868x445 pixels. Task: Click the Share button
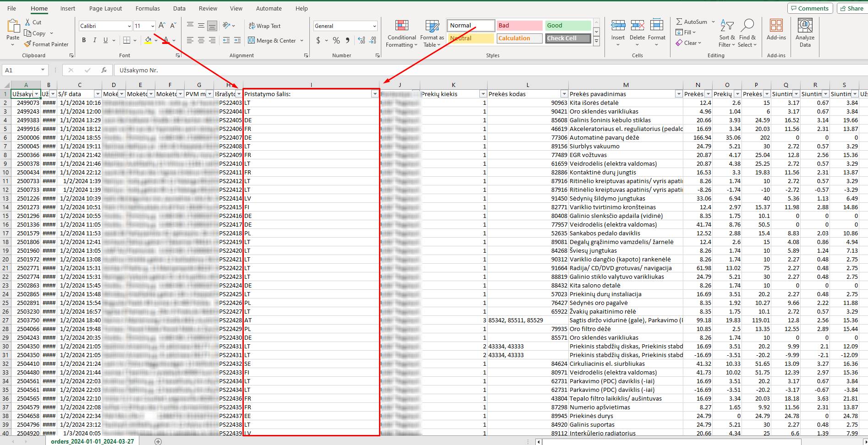coord(851,8)
